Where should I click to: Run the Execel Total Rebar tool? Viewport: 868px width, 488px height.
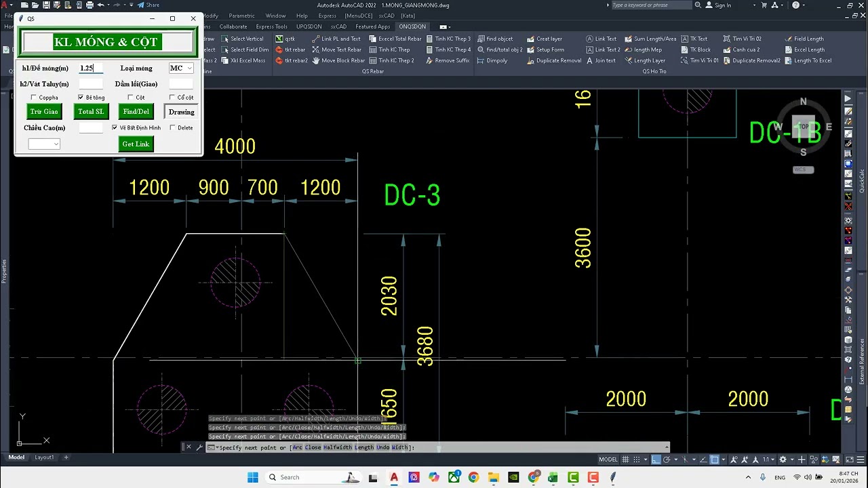(395, 39)
